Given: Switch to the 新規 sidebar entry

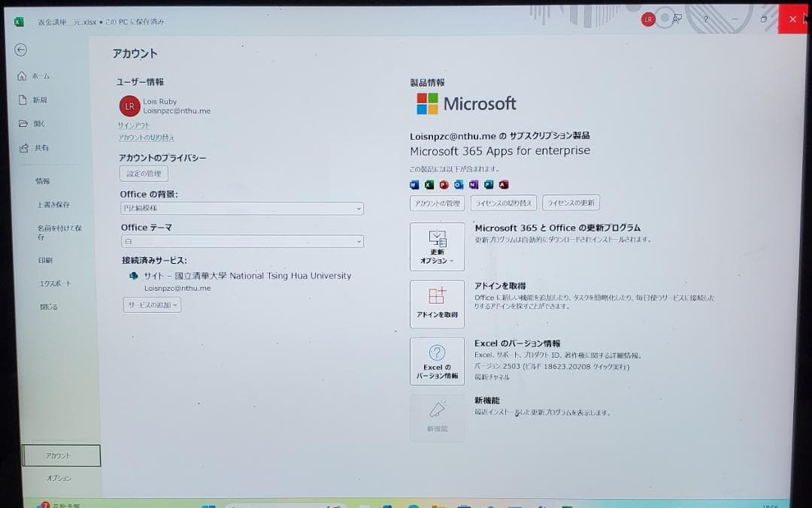Looking at the screenshot, I should 36,99.
